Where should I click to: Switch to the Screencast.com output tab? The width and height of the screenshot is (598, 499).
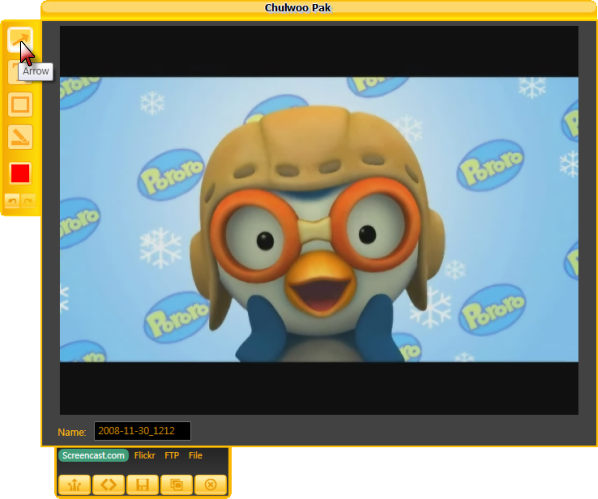(x=93, y=456)
